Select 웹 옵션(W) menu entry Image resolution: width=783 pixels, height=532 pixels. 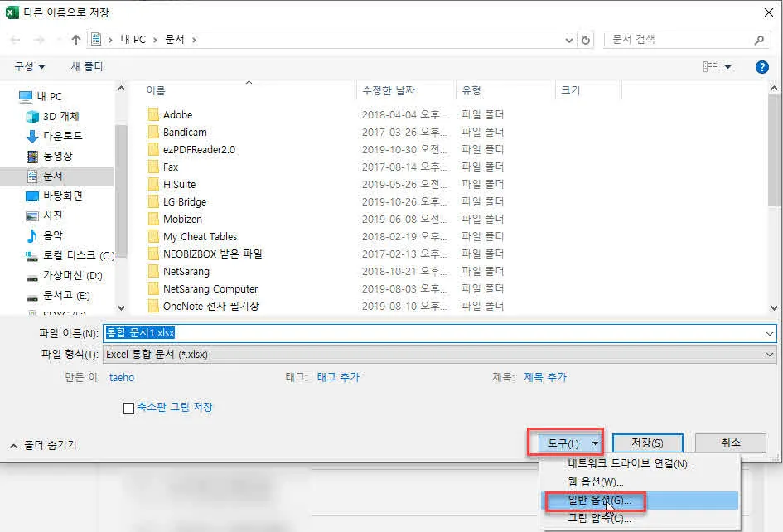pos(595,482)
